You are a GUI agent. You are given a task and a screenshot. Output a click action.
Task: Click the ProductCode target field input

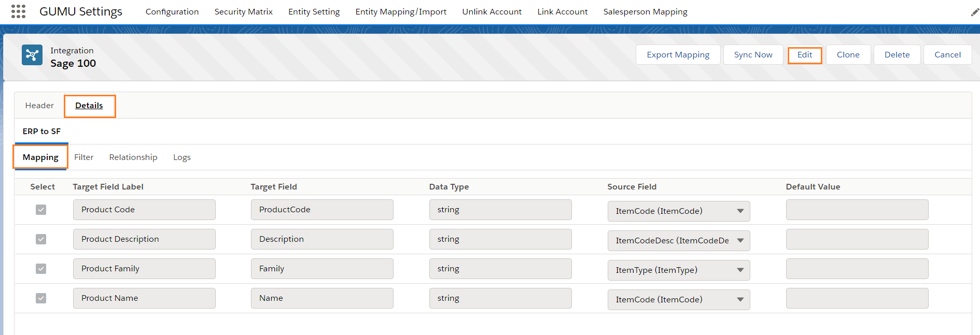[322, 210]
